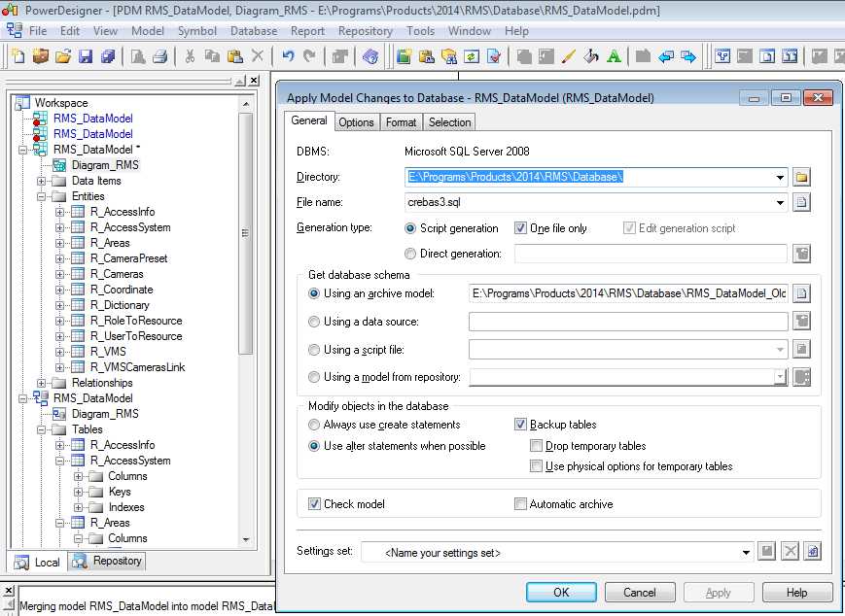Screen dimensions: 845x616
Task: Enable Use physical options for temporary tables
Action: [x=536, y=466]
